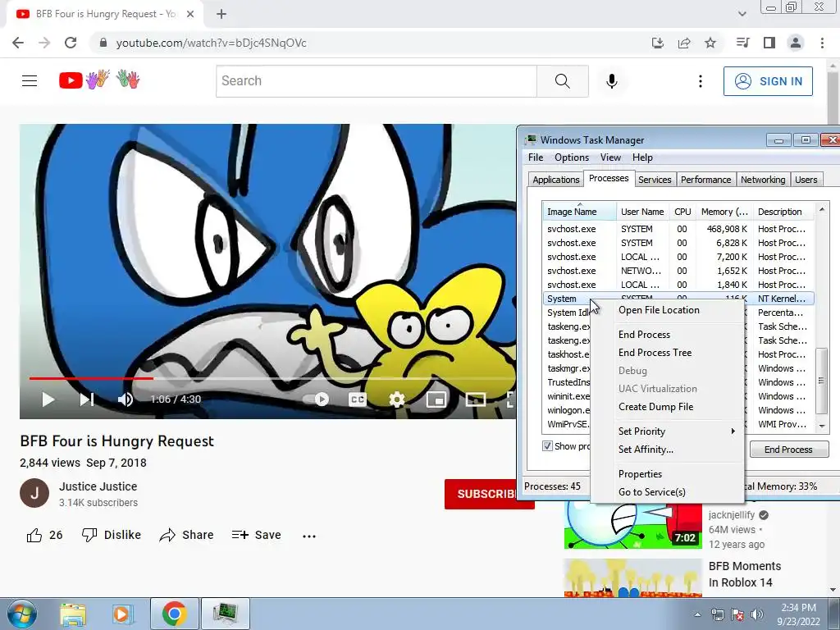Viewport: 840px width, 630px height.
Task: Open the Justice Justice channel link
Action: pyautogui.click(x=98, y=486)
